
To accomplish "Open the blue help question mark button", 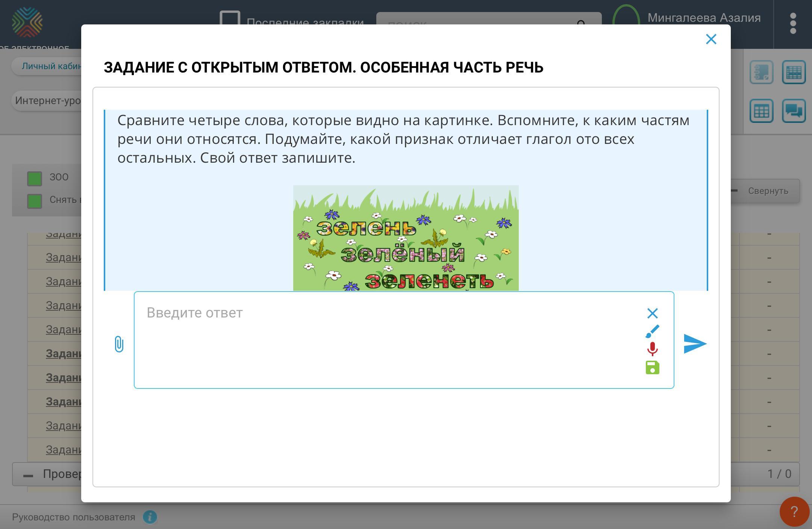I will click(794, 511).
